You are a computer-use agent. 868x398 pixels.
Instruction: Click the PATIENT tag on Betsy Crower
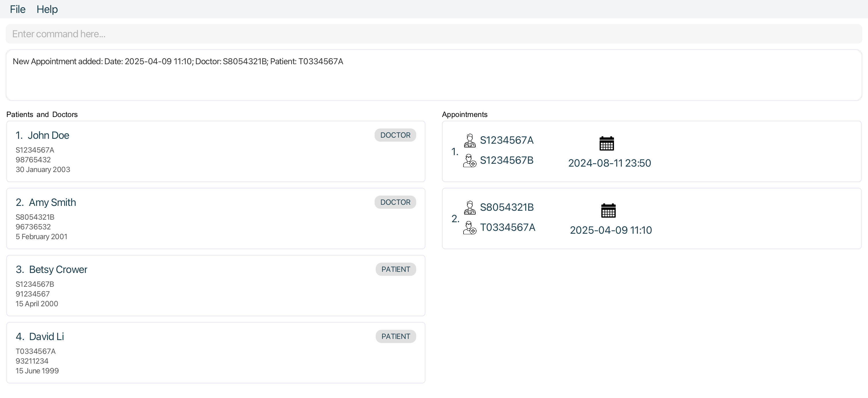coord(396,269)
